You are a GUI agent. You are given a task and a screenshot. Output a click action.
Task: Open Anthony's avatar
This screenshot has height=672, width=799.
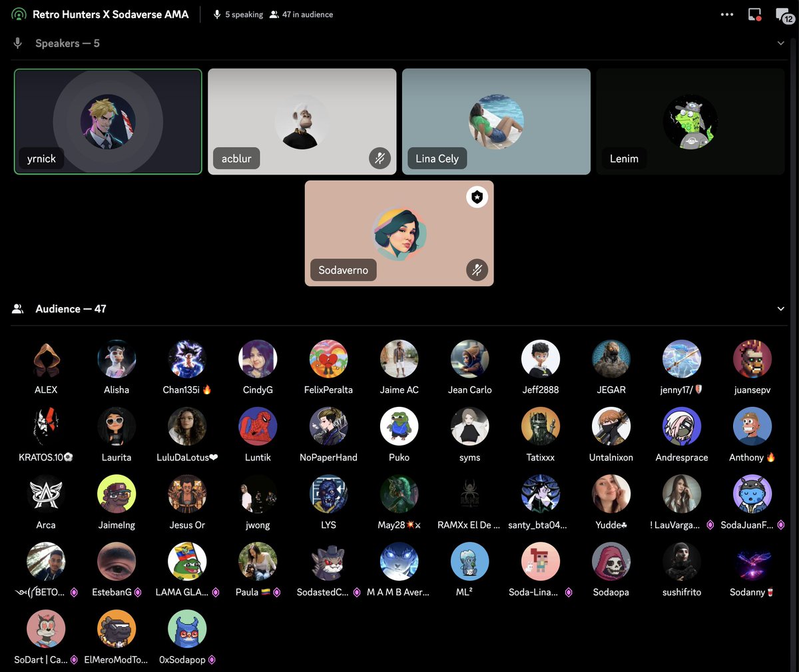pos(752,426)
